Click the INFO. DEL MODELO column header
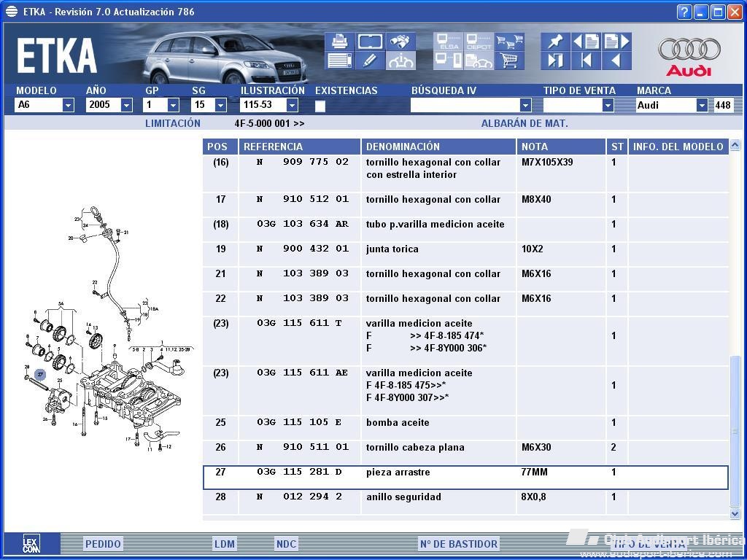The width and height of the screenshot is (747, 560). (678, 147)
